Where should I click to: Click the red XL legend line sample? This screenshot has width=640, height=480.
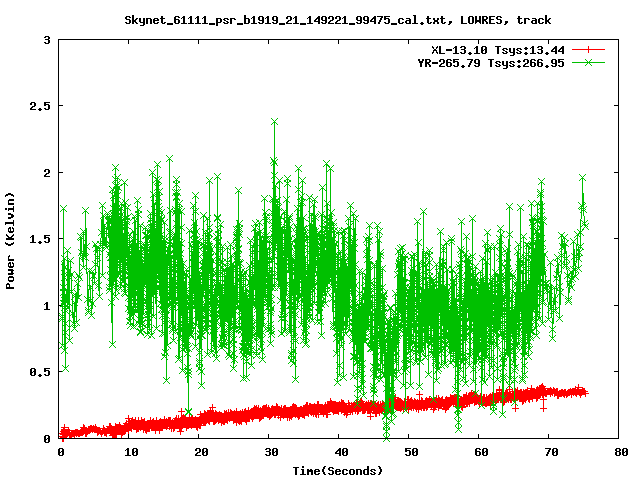pos(588,50)
